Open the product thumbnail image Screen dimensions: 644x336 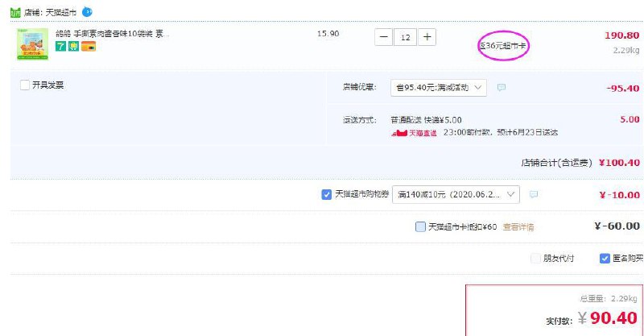point(32,44)
